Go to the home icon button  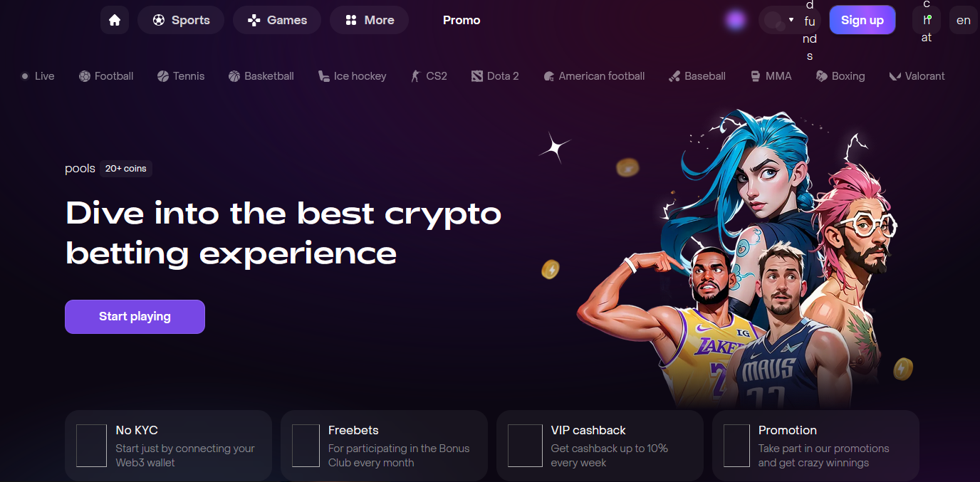click(x=115, y=20)
